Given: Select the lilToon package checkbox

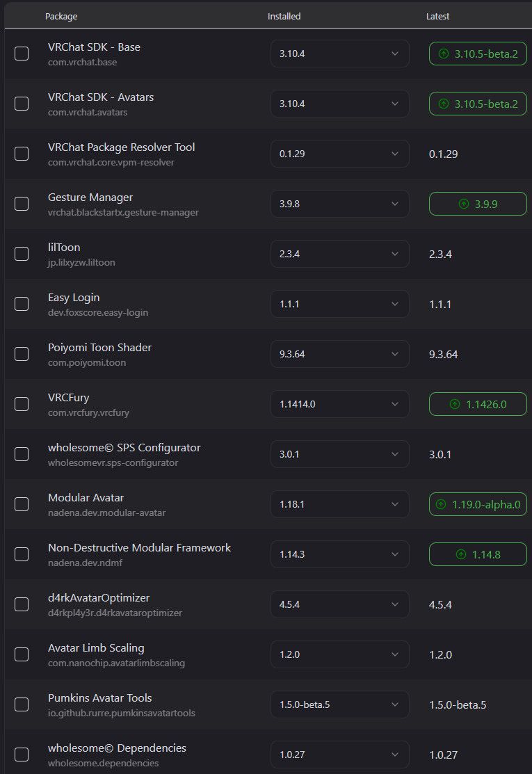Looking at the screenshot, I should [x=22, y=254].
